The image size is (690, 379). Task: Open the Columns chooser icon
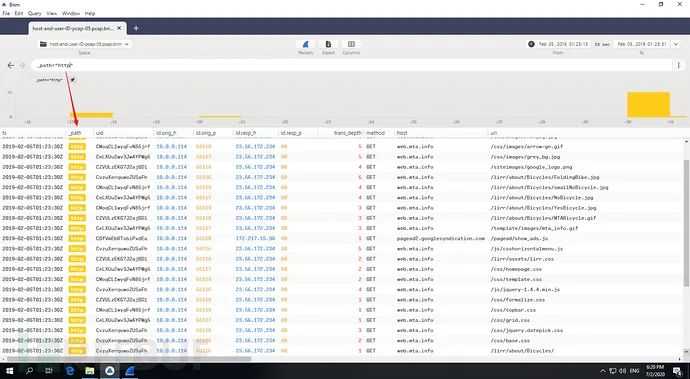click(351, 44)
